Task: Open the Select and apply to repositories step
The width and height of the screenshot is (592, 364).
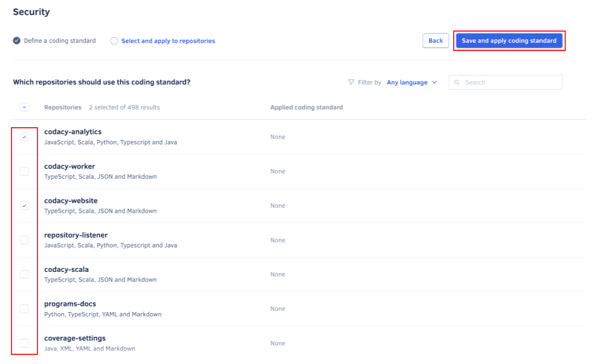Action: point(166,40)
